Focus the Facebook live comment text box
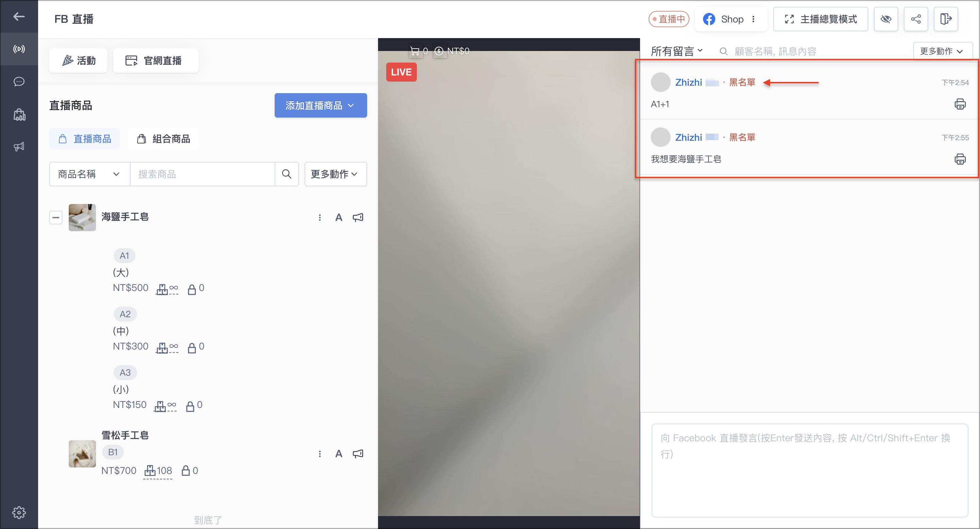Image resolution: width=980 pixels, height=529 pixels. tap(810, 470)
